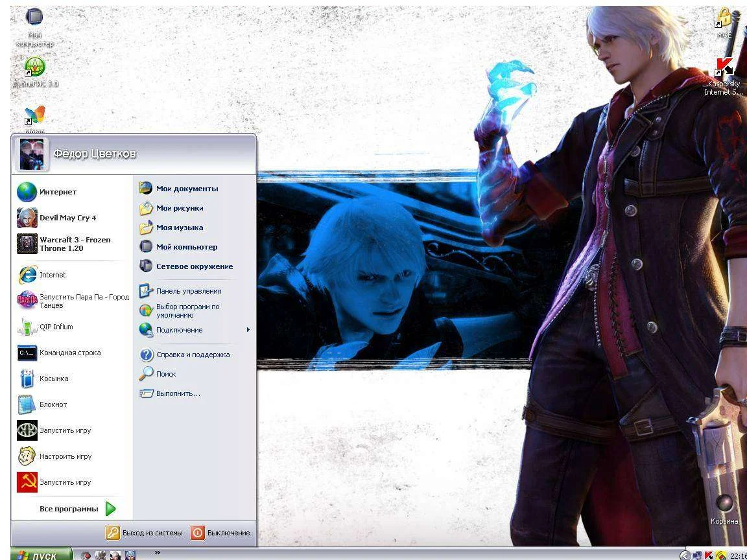Click Выход из системы button
The height and width of the screenshot is (560, 747).
(x=144, y=533)
